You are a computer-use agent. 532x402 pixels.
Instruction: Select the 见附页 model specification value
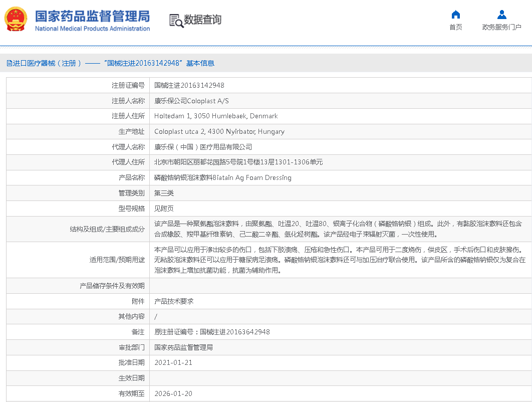pos(164,209)
